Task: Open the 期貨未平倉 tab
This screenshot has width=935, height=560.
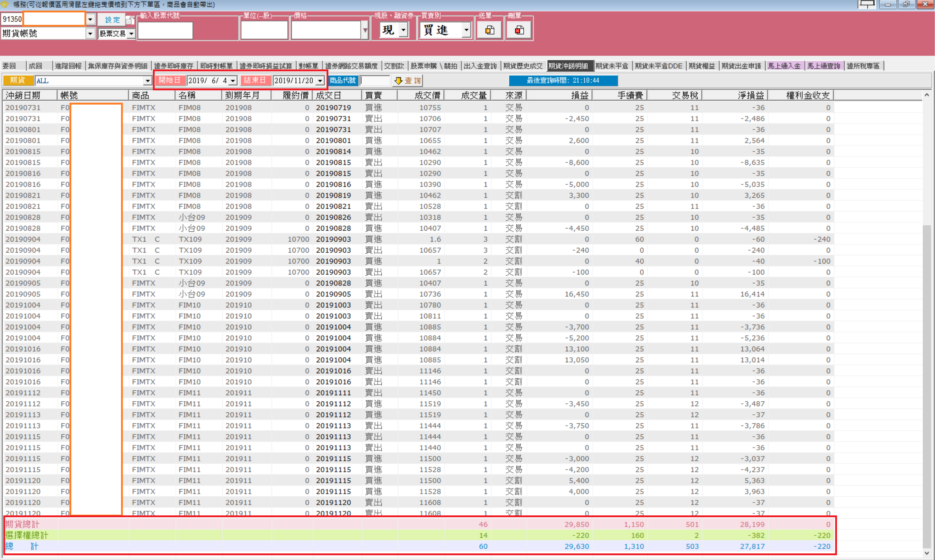Action: tap(612, 66)
